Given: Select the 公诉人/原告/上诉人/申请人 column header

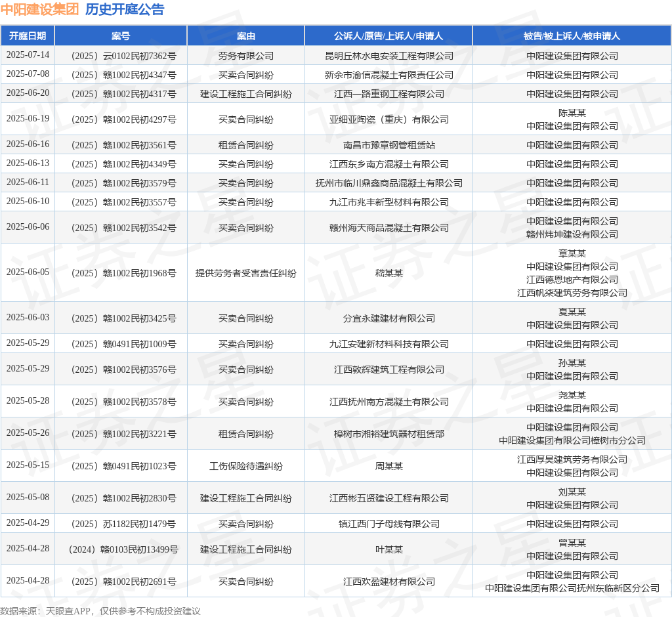Looking at the screenshot, I should point(388,36).
